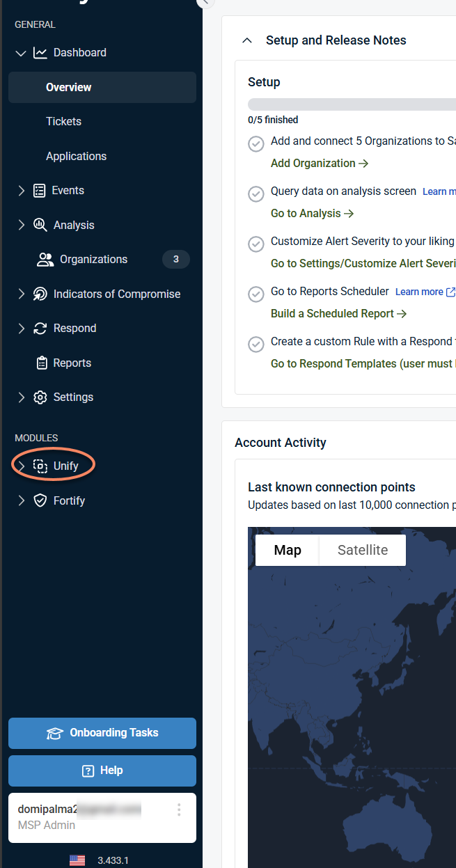Expand the Events menu section
The image size is (456, 868).
pyautogui.click(x=21, y=191)
